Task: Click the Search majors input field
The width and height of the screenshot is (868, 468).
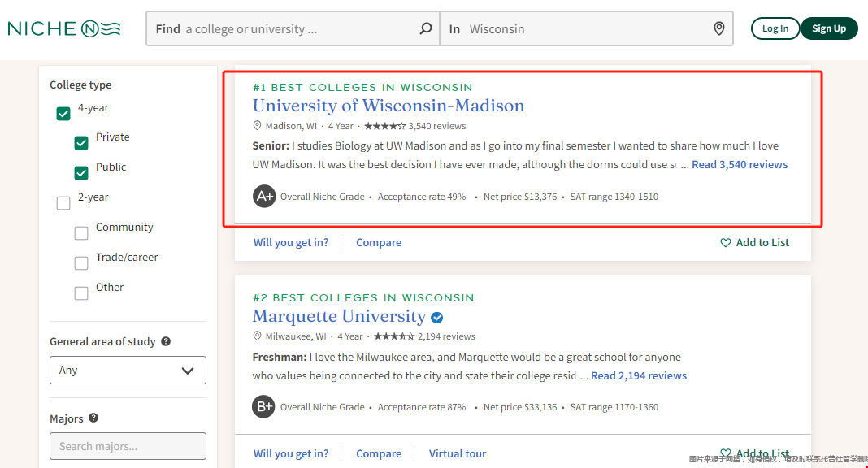Action: click(x=128, y=446)
